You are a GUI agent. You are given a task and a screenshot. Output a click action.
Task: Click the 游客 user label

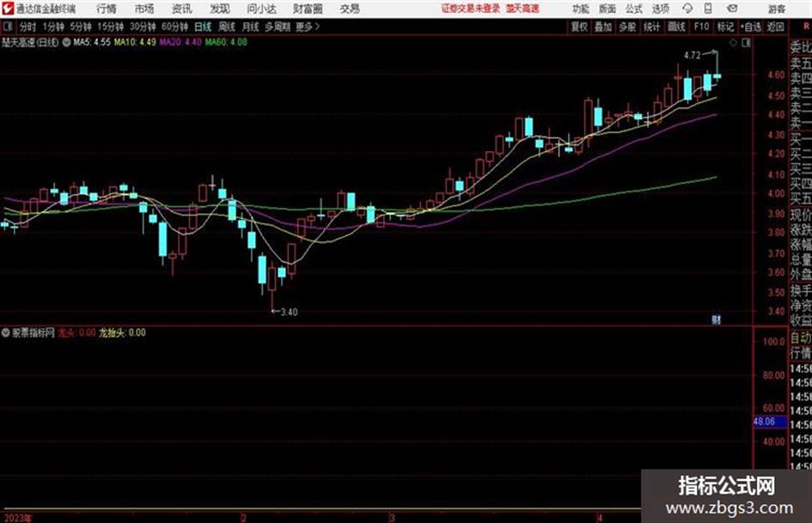pos(776,9)
